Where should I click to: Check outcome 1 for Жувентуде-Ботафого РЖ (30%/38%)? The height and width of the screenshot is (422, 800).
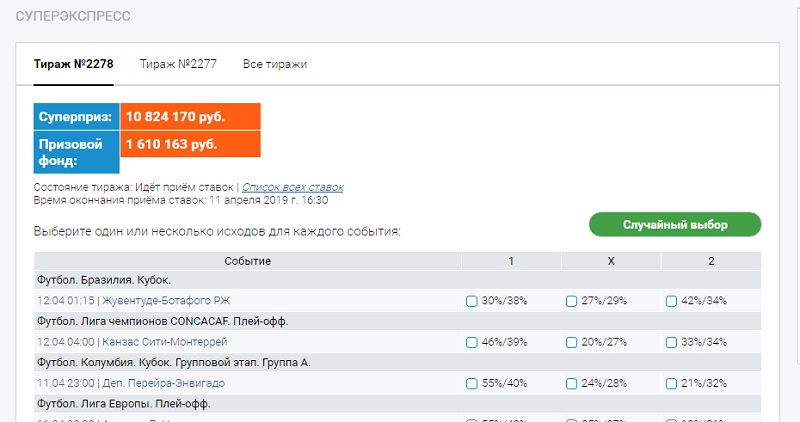tap(472, 301)
